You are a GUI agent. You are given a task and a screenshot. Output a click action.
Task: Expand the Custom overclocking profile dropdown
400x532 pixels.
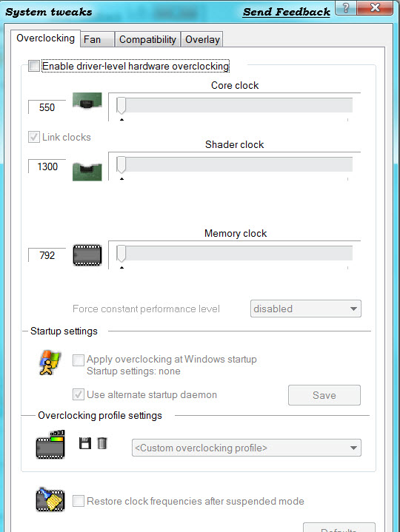pyautogui.click(x=247, y=448)
